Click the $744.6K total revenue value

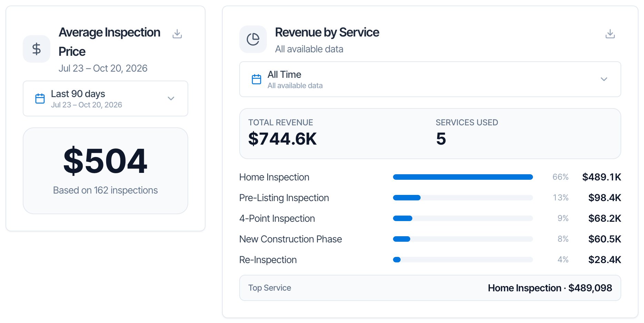tap(282, 139)
